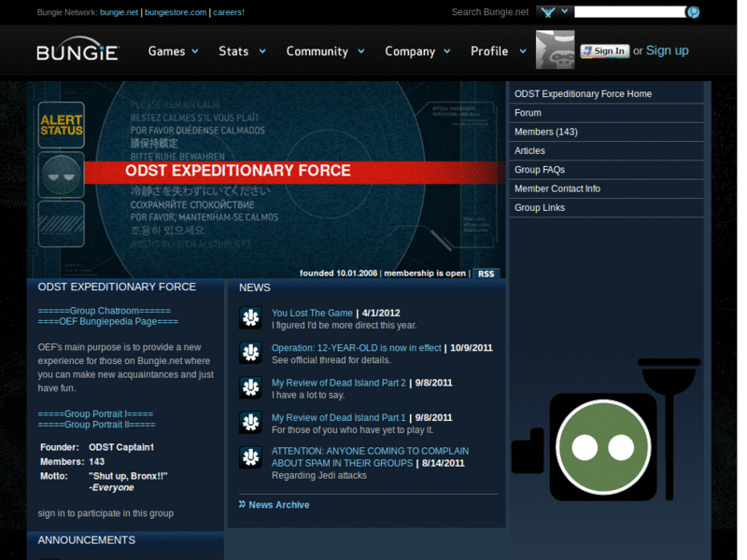Click the Bungie logo

click(x=78, y=49)
